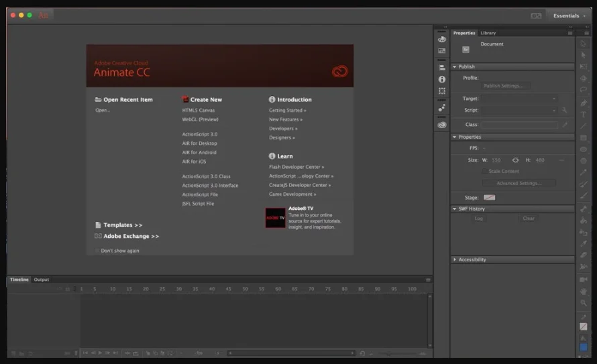Switch to the Output tab
Screen dimensions: 597x364
41,280
